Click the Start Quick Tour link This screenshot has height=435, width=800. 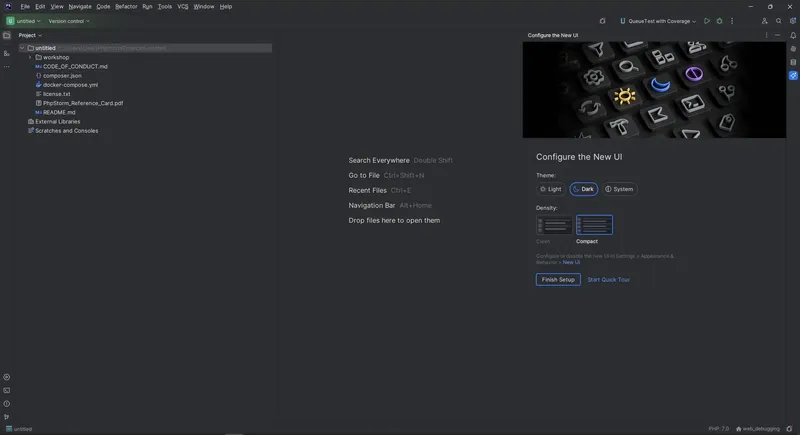(609, 279)
